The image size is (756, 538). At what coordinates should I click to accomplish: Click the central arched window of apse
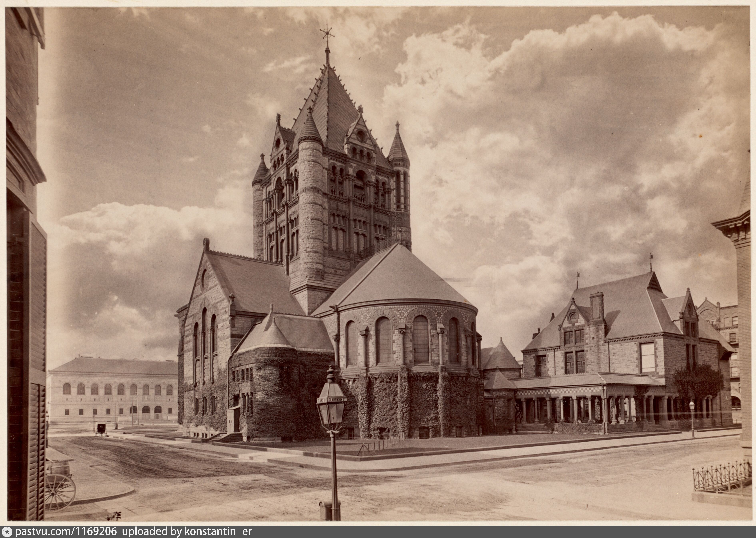pyautogui.click(x=421, y=340)
